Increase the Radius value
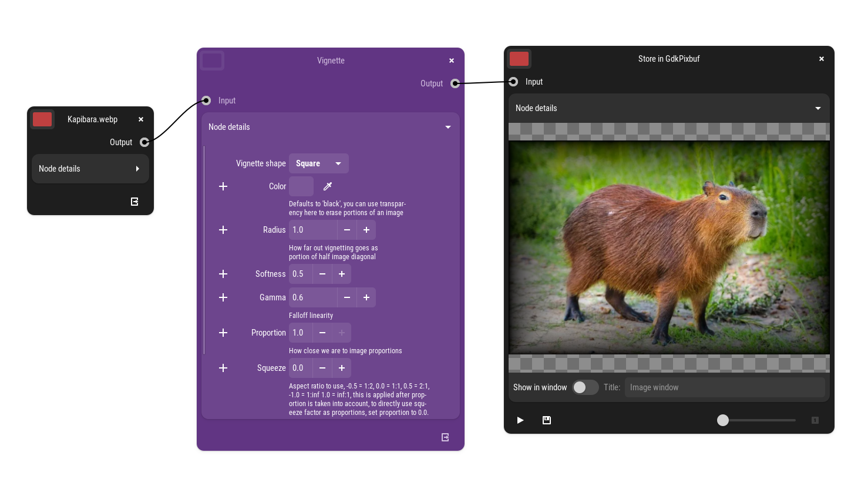This screenshot has height=489, width=868. [x=366, y=230]
